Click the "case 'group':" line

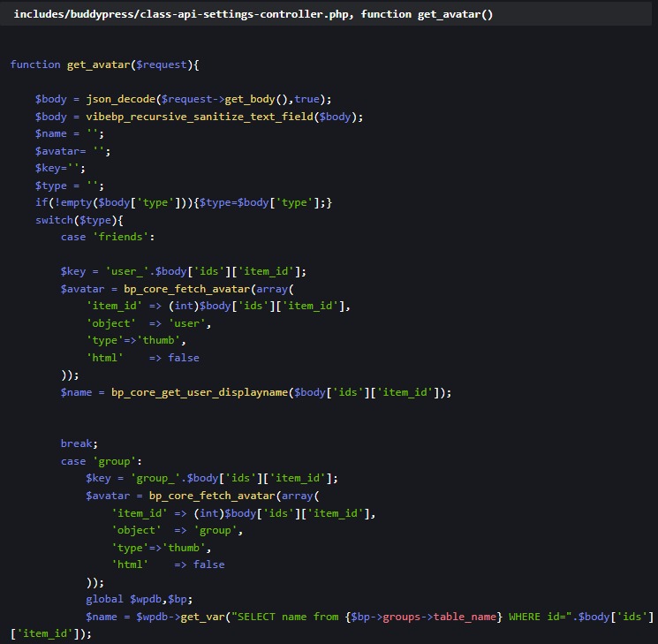tap(102, 461)
